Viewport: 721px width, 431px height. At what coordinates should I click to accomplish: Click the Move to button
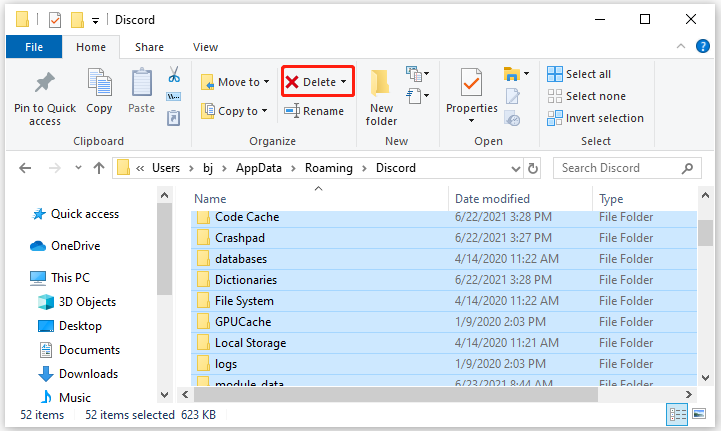pyautogui.click(x=235, y=82)
